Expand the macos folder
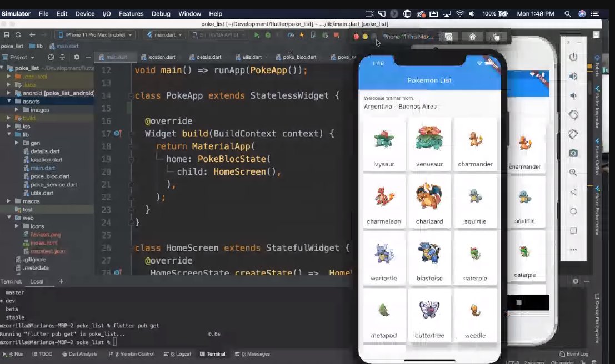 coord(9,201)
